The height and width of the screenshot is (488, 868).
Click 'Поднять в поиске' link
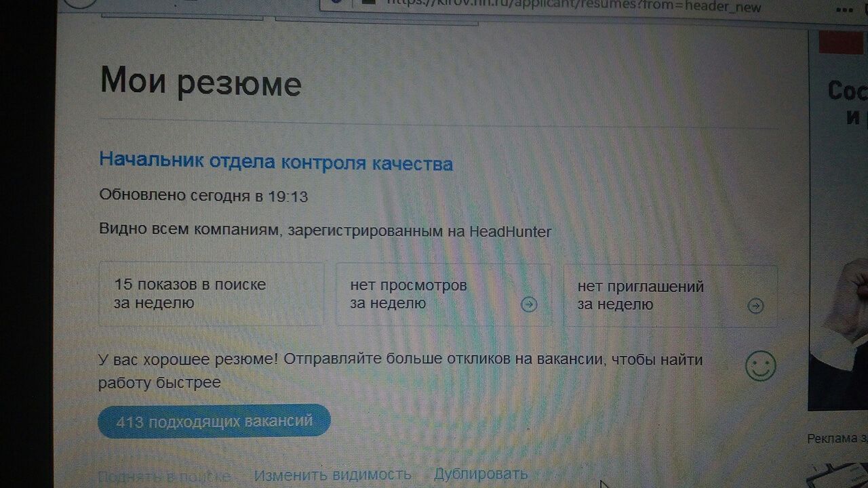click(164, 476)
